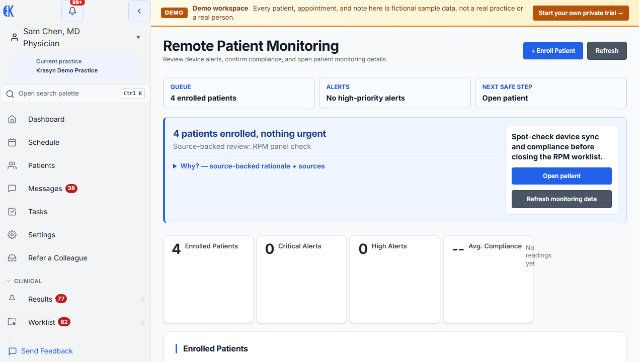The width and height of the screenshot is (644, 362).
Task: Open the notifications bell
Action: [x=72, y=11]
